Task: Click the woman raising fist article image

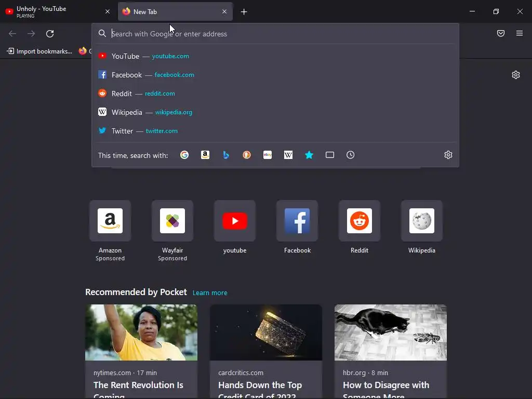Action: pyautogui.click(x=141, y=332)
